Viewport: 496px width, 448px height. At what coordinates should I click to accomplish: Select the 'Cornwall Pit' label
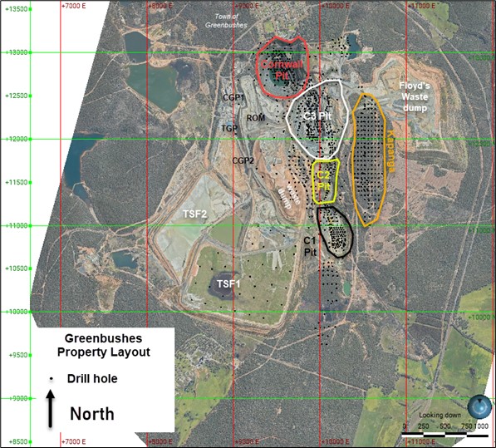[x=282, y=70]
